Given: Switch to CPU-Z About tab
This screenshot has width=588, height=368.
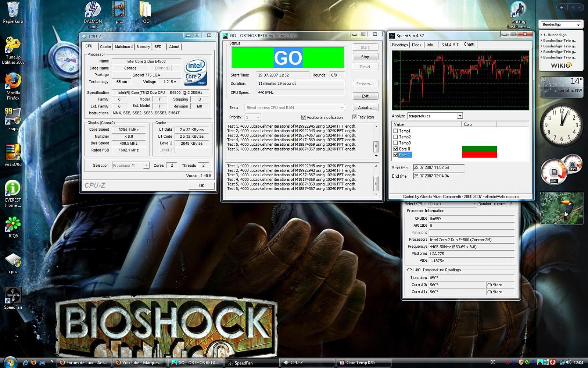Looking at the screenshot, I should [x=174, y=47].
